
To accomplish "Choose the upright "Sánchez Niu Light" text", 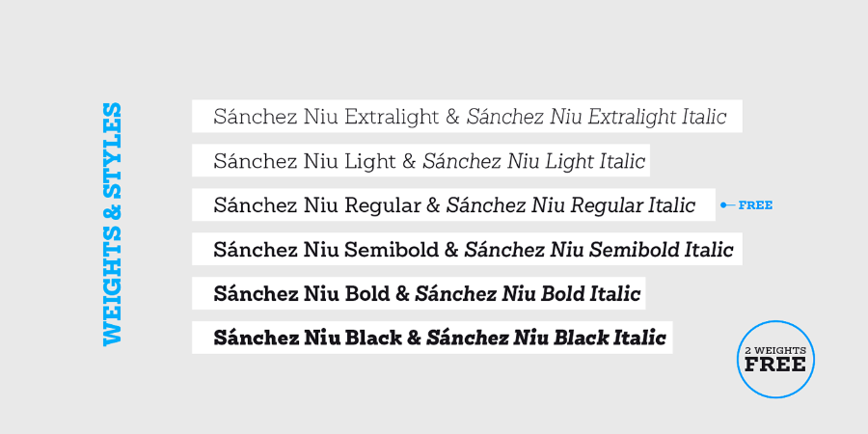I will tap(305, 162).
